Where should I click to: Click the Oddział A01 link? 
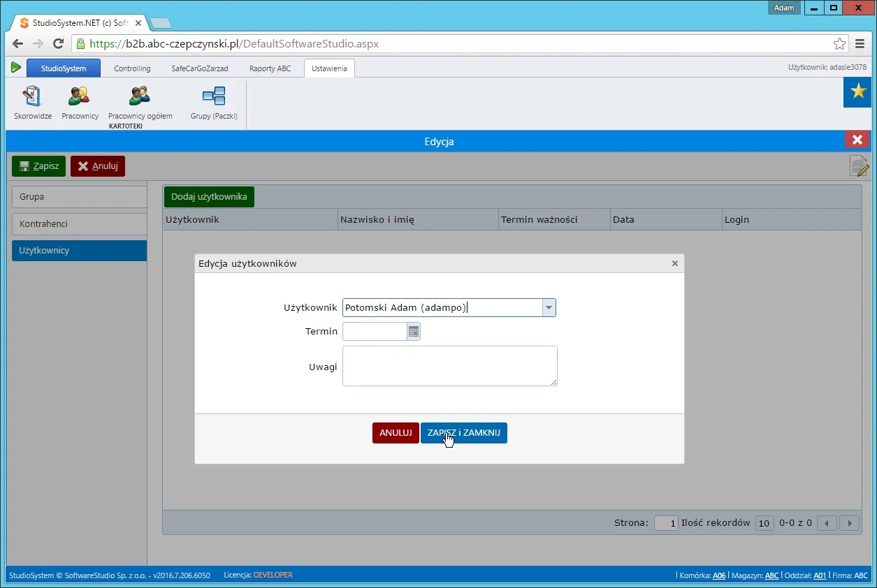point(820,575)
